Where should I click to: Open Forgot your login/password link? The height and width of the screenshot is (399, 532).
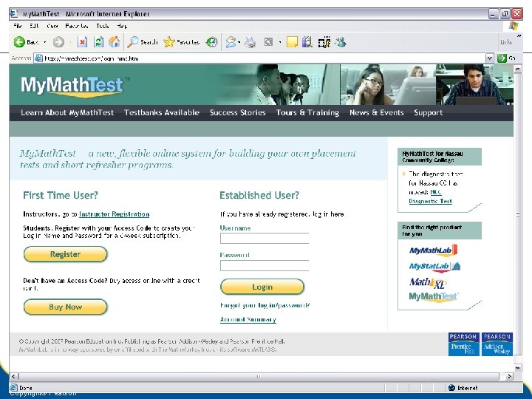point(265,305)
